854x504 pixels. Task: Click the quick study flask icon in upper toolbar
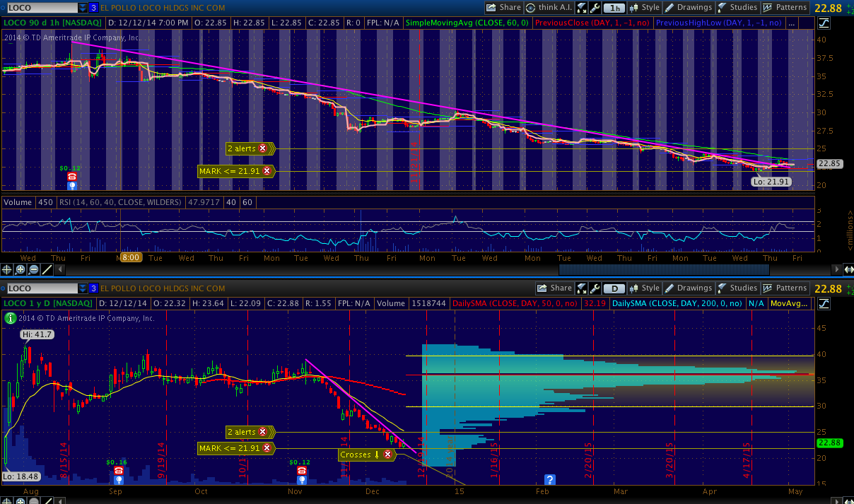[x=581, y=8]
